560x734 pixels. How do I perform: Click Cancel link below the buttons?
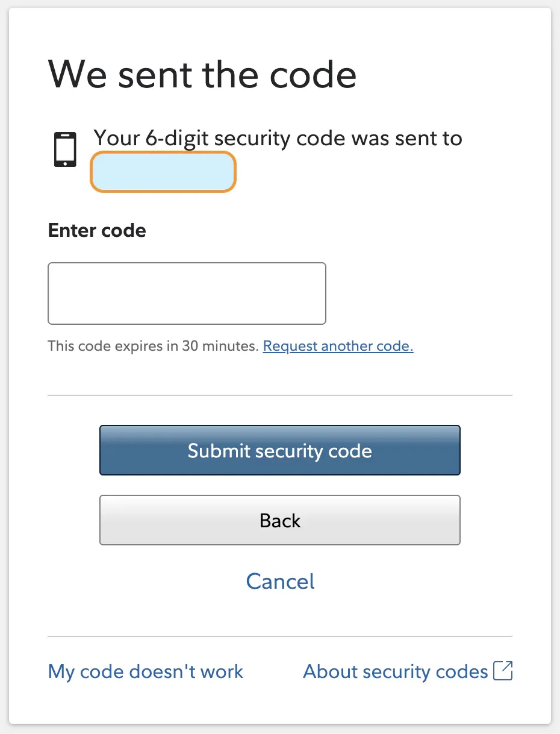(x=279, y=581)
